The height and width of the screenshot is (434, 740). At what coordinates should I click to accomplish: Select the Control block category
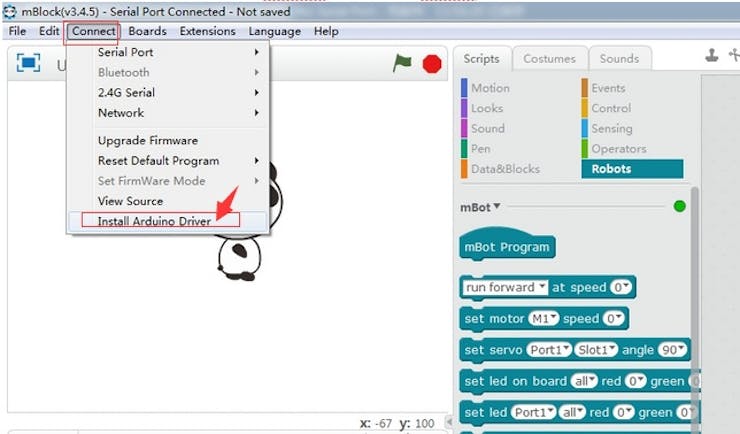611,108
